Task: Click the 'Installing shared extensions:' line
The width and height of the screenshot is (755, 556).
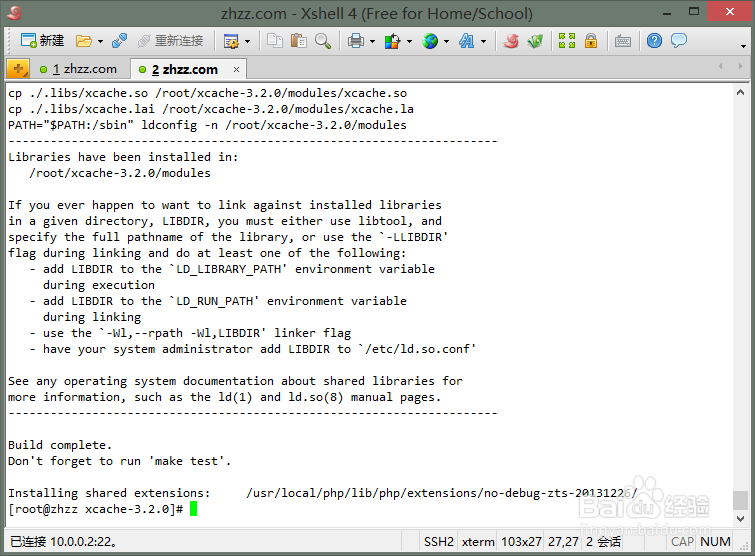Action: [x=323, y=493]
